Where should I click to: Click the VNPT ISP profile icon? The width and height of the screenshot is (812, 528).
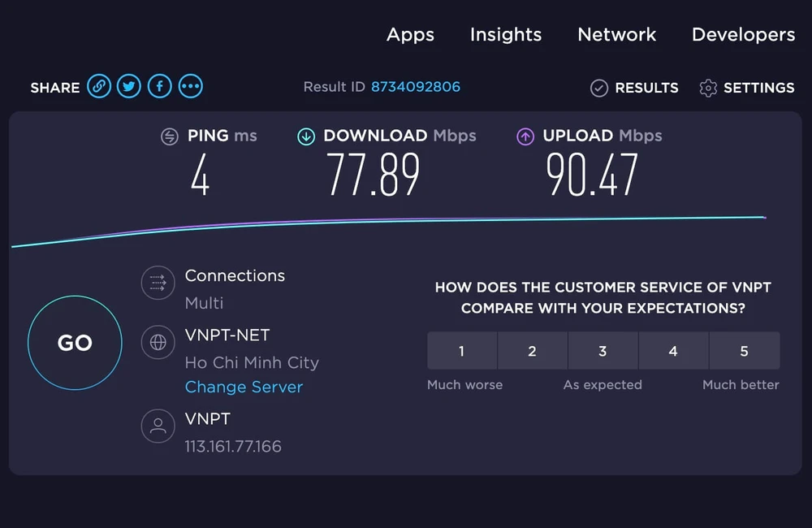tap(158, 426)
